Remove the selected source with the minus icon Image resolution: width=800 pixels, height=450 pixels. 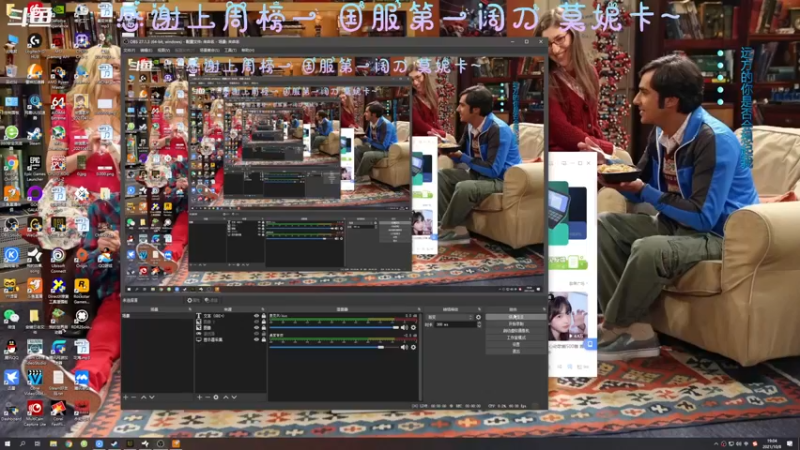click(x=208, y=397)
